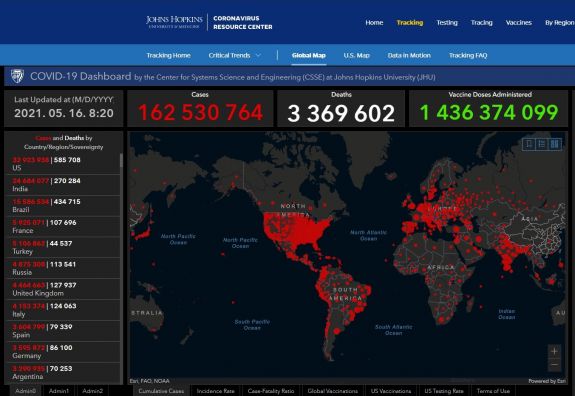Select the US row in country list
Viewport: 575px width, 396px height.
[x=63, y=164]
